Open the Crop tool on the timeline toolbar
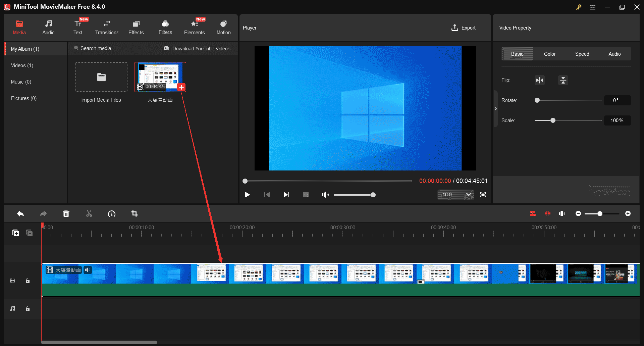This screenshot has height=346, width=644. point(135,213)
